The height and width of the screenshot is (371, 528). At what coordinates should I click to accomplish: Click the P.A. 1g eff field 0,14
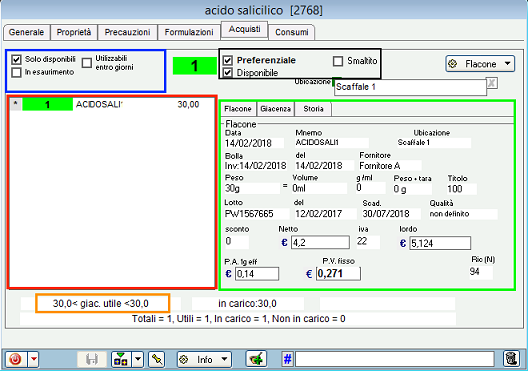257,274
